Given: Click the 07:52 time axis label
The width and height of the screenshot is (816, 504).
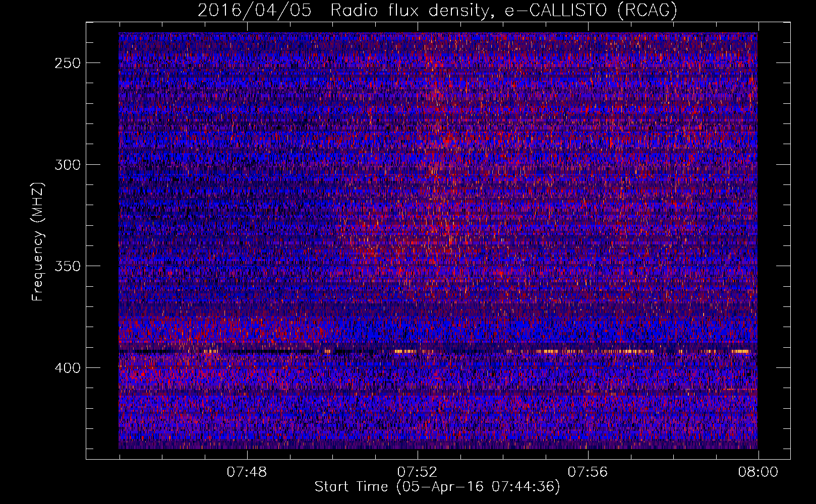Looking at the screenshot, I should click(x=417, y=472).
